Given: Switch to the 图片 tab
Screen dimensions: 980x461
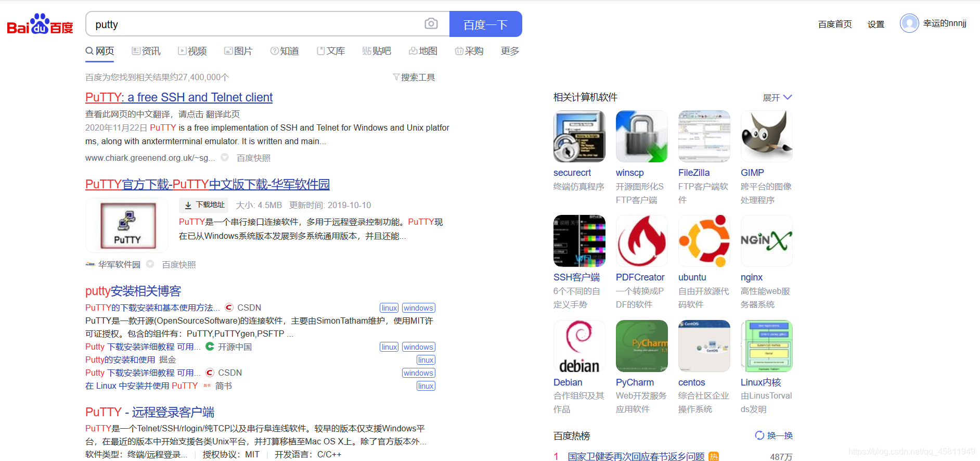Looking at the screenshot, I should click(238, 51).
